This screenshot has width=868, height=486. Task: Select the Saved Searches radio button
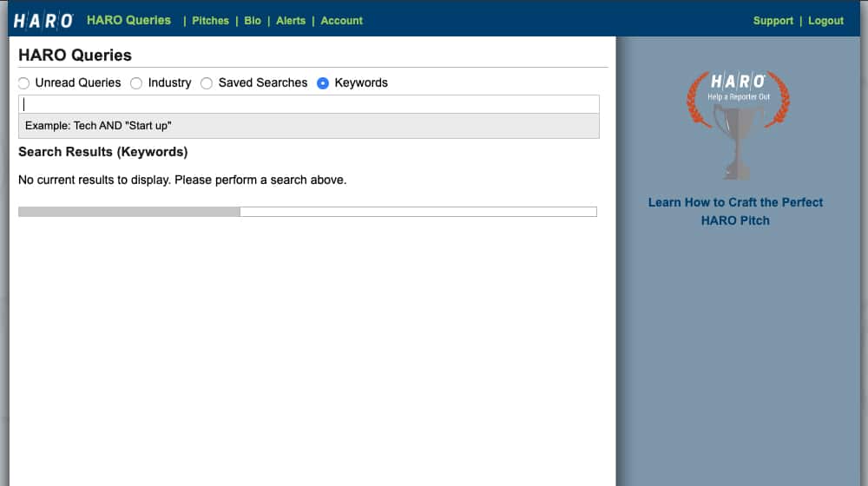tap(207, 83)
